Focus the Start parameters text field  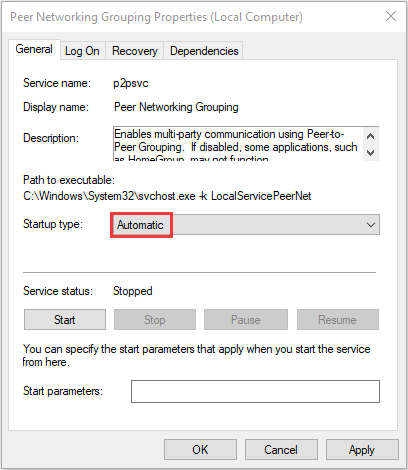tap(255, 391)
